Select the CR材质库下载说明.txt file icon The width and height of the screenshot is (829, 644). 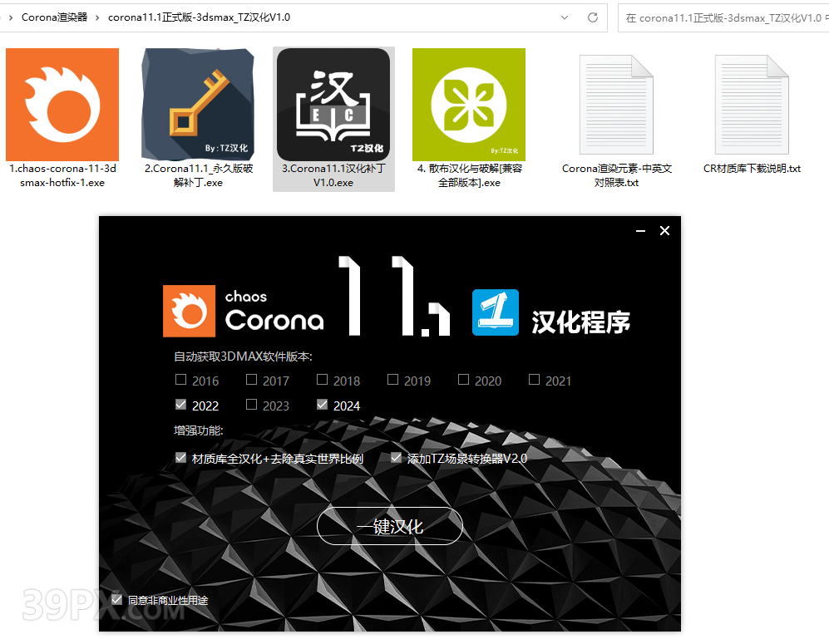coord(752,105)
